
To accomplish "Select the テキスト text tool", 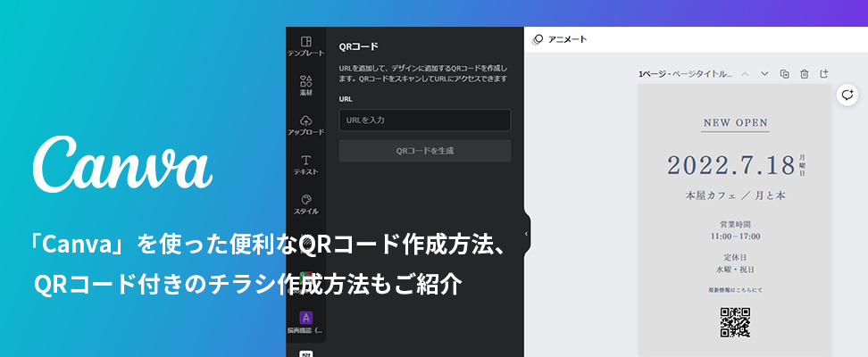I will (x=305, y=165).
